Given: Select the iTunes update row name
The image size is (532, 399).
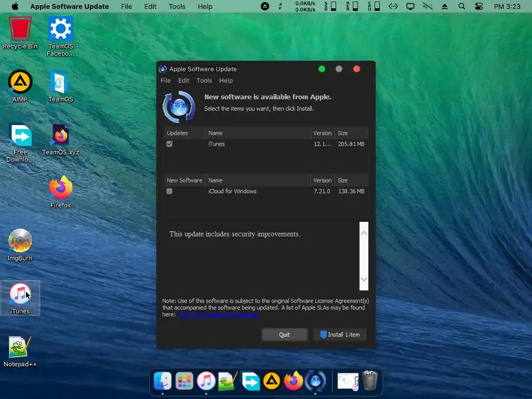Looking at the screenshot, I should pyautogui.click(x=217, y=144).
